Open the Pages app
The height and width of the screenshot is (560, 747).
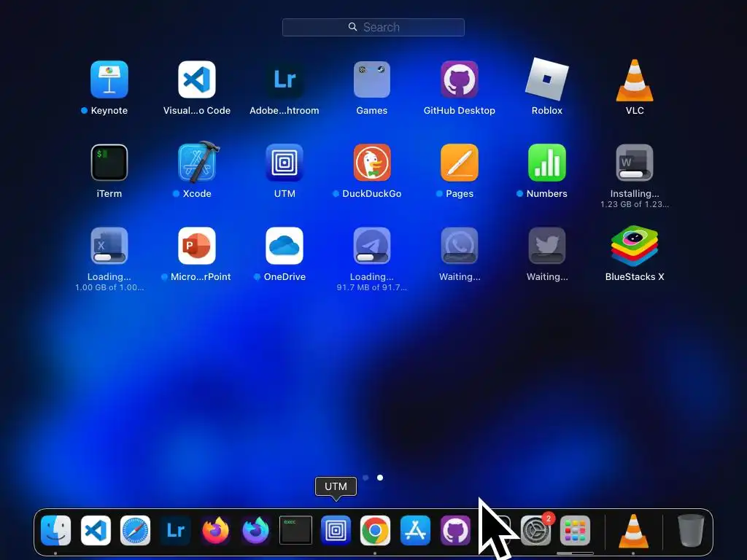tap(460, 163)
